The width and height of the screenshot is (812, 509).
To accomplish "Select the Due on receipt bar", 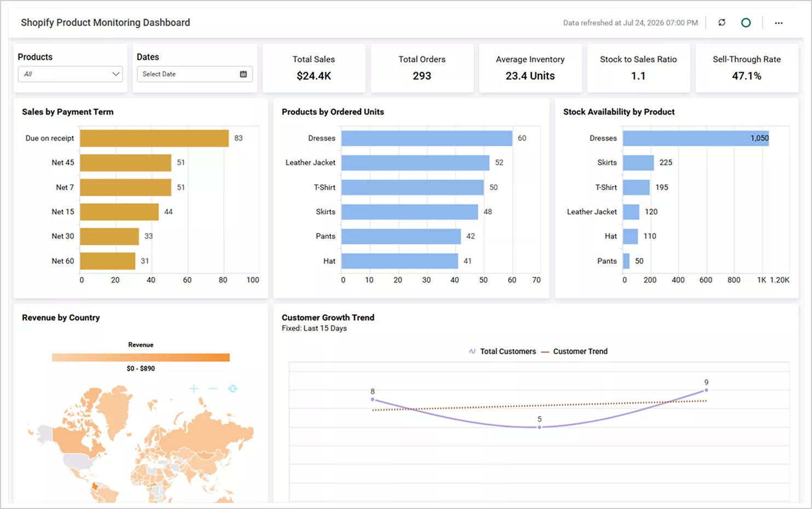I will coord(154,138).
